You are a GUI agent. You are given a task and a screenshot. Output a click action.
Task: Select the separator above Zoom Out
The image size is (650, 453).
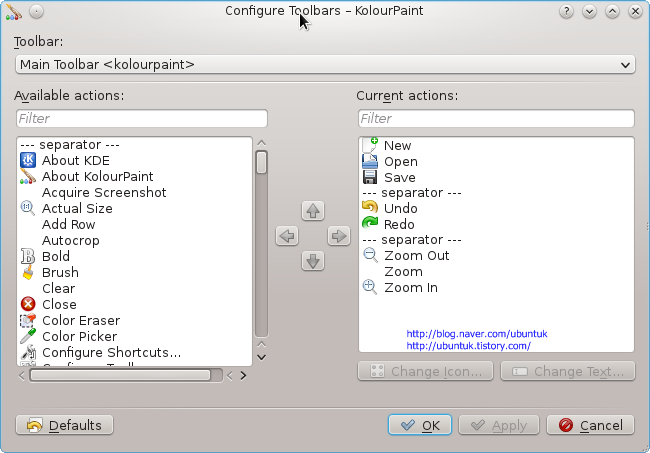point(496,240)
